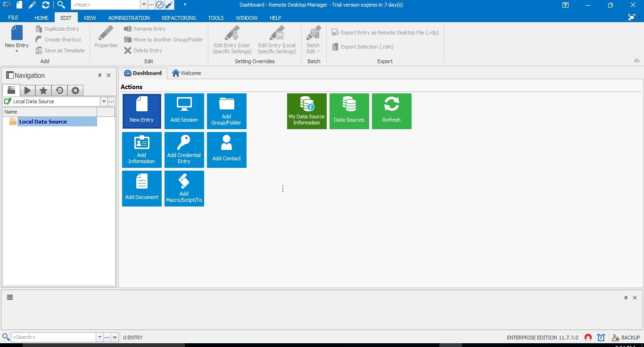644x347 pixels.
Task: Switch to the Welcome tab
Action: [x=187, y=73]
